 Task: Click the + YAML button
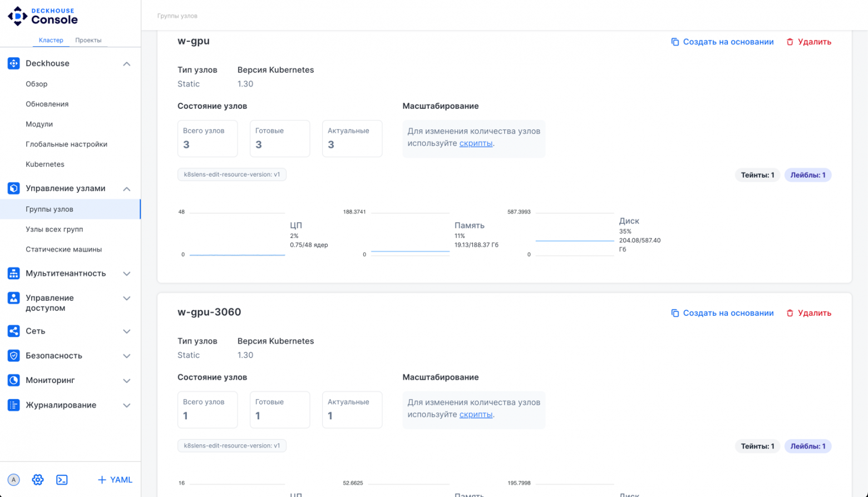point(115,480)
